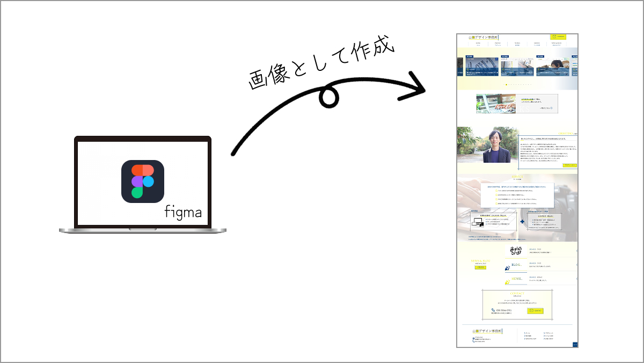Click the blue back-to-top button in the footer corner
Image resolution: width=644 pixels, height=363 pixels.
tap(575, 344)
